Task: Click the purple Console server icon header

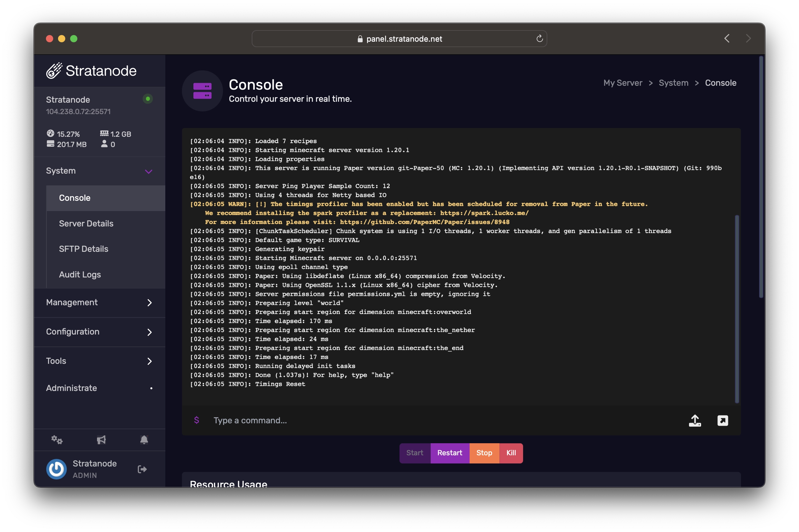Action: [202, 91]
